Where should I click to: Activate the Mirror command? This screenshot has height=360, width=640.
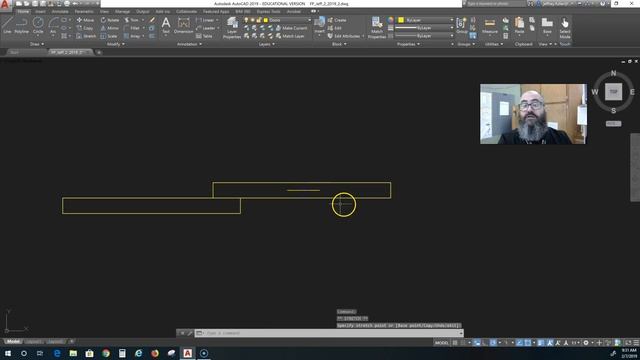click(x=110, y=28)
